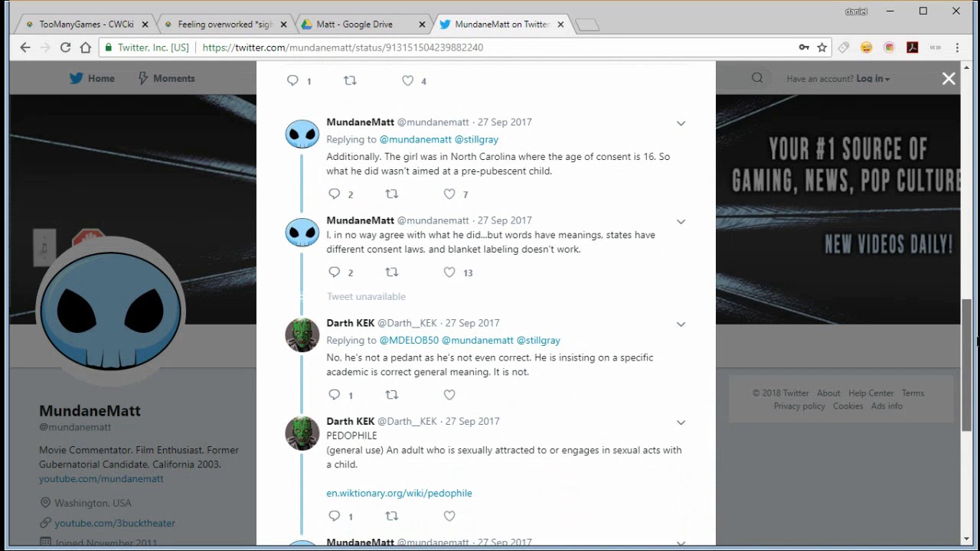Switch to Matt - Google Drive tab
The image size is (980, 551).
pyautogui.click(x=355, y=24)
